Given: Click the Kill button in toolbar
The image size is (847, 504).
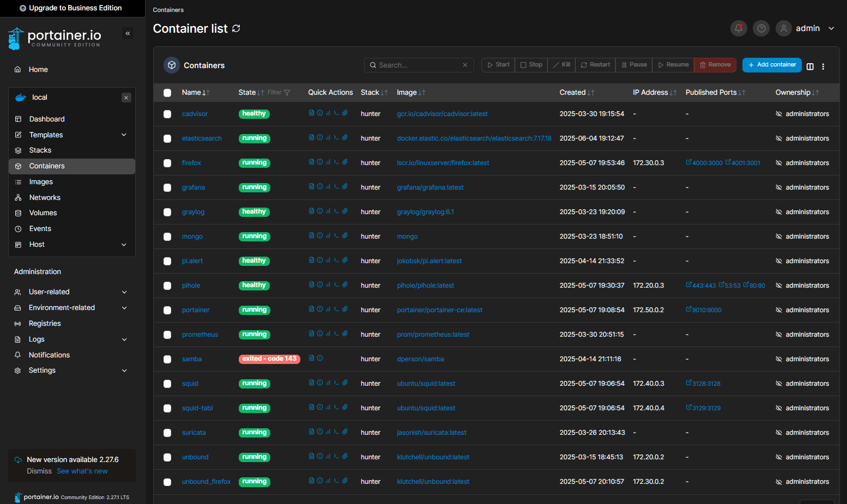Looking at the screenshot, I should coord(561,65).
